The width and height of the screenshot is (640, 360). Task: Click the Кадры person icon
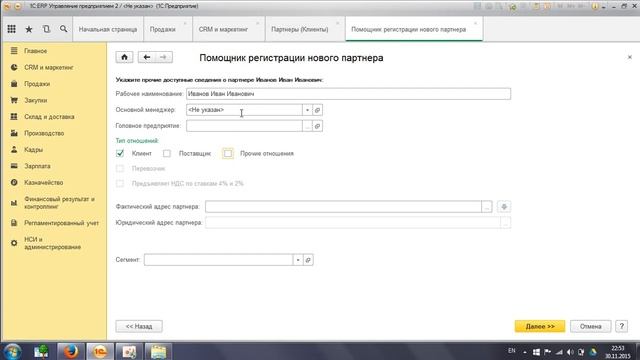(14, 149)
